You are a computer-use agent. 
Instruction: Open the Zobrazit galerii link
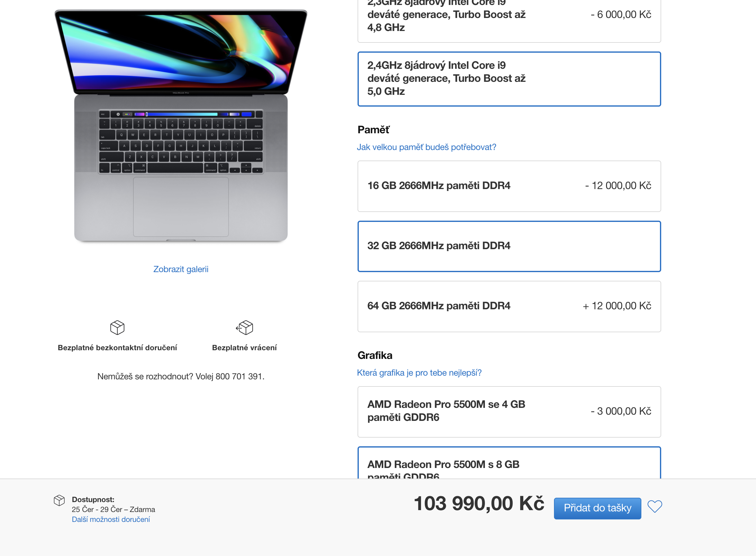coord(181,269)
